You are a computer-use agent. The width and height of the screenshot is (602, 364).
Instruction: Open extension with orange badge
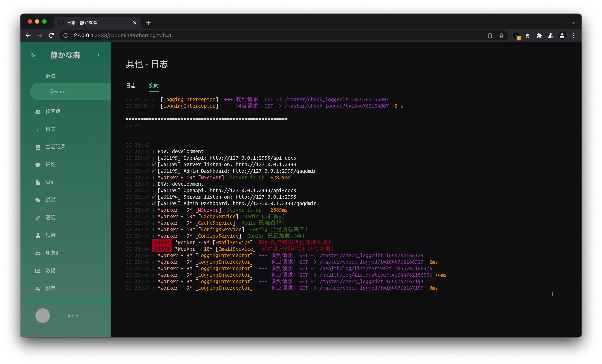pyautogui.click(x=517, y=36)
